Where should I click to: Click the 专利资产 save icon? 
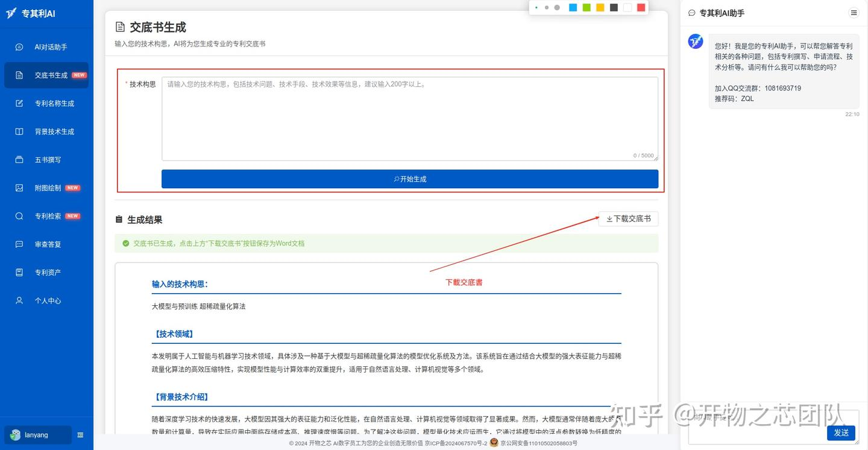pyautogui.click(x=19, y=272)
